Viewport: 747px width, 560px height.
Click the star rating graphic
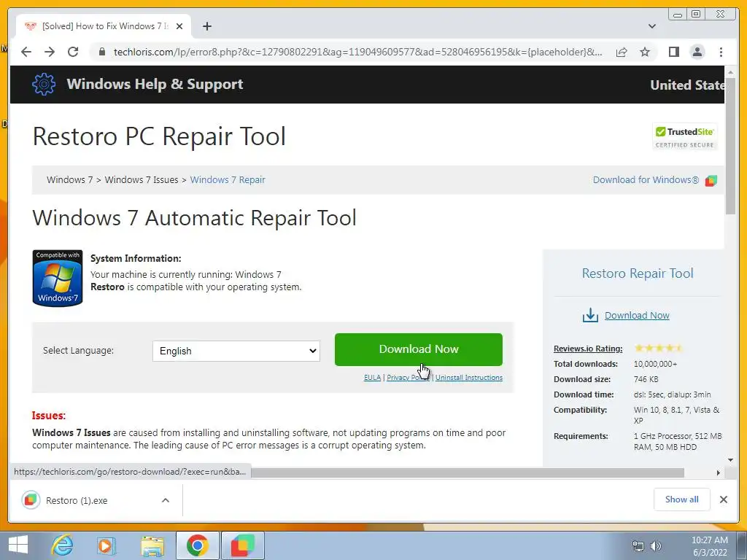(x=659, y=348)
